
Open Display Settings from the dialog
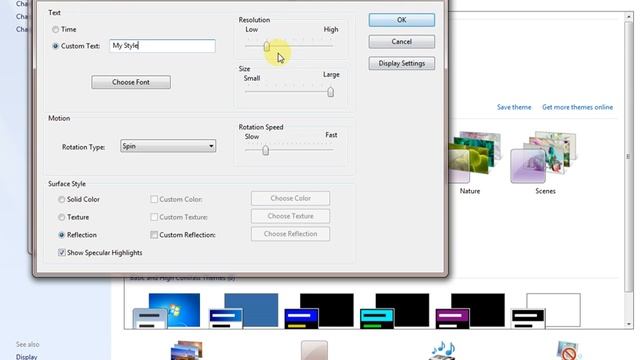402,63
